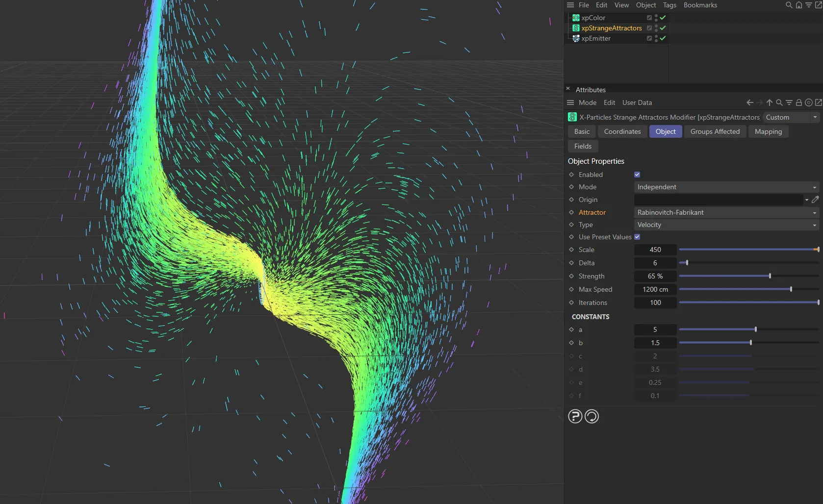
Task: Open the Fields tab button
Action: [583, 146]
